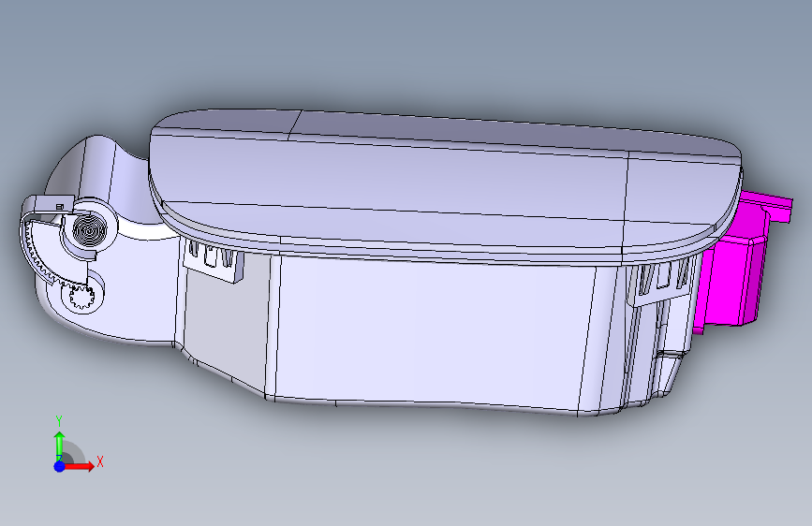Select the spiral spring coil on the model
812x526 pixels.
[x=89, y=228]
